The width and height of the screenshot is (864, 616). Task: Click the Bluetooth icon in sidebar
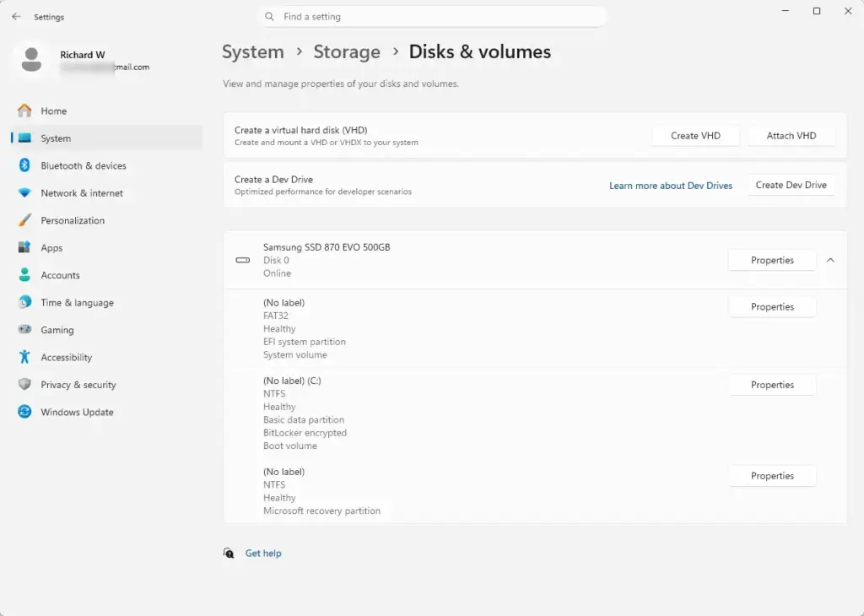[24, 165]
